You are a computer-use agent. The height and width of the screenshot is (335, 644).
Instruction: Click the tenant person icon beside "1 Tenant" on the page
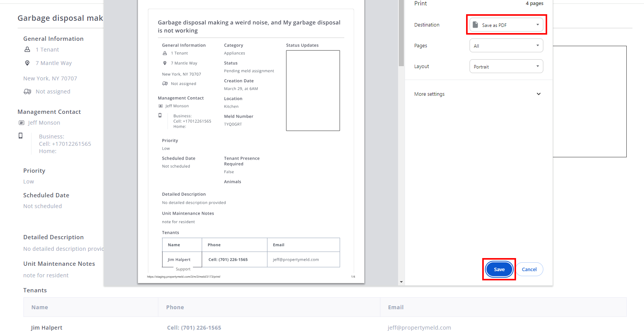click(x=27, y=50)
